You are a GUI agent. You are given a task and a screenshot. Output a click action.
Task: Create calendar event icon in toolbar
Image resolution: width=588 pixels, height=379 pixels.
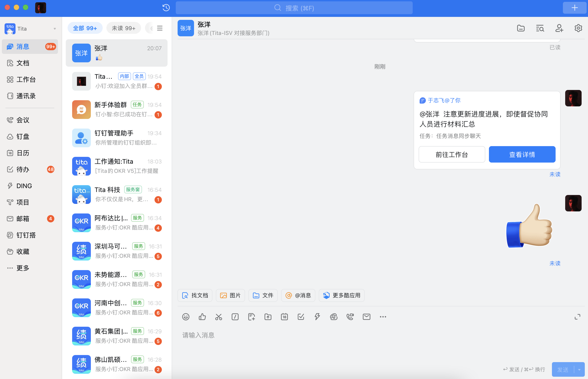pos(284,317)
